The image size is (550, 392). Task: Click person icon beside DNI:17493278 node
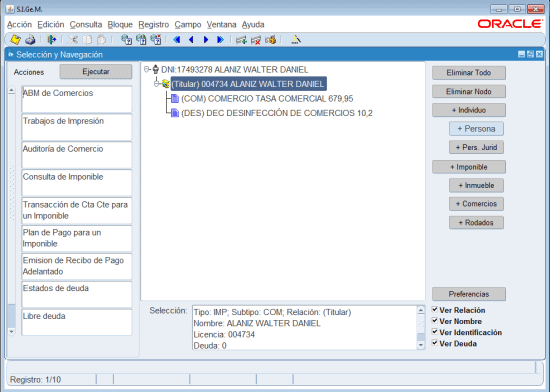pyautogui.click(x=156, y=69)
